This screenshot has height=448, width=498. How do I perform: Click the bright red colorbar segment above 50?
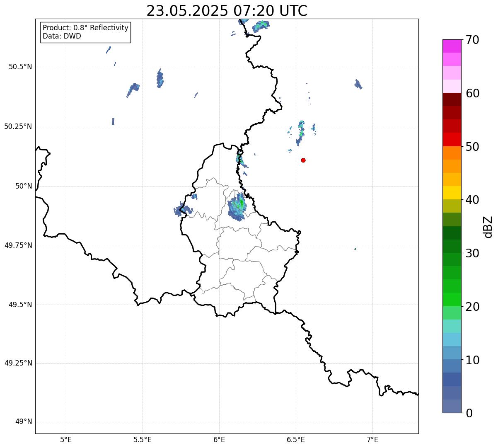click(452, 139)
